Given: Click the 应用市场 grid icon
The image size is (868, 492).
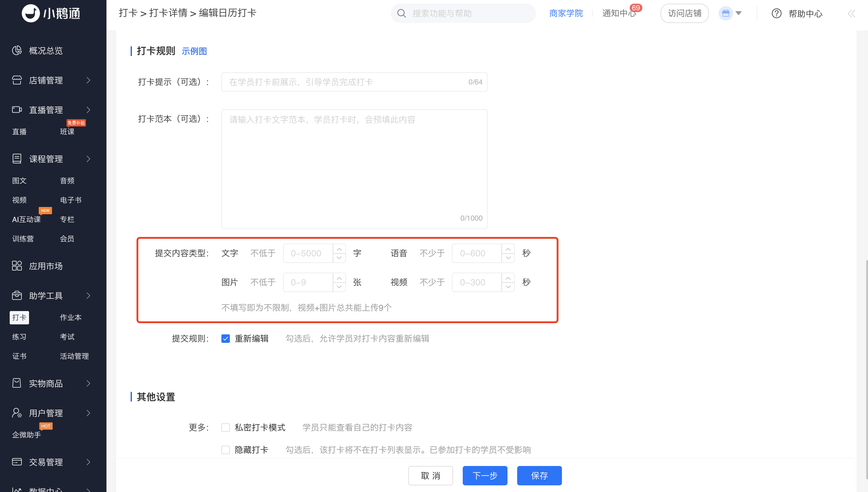Looking at the screenshot, I should [x=17, y=266].
